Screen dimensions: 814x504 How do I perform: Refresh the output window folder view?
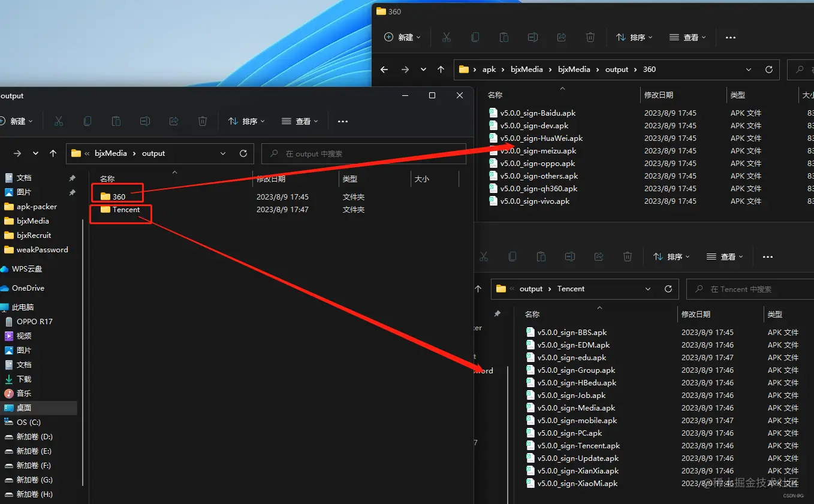tap(243, 153)
